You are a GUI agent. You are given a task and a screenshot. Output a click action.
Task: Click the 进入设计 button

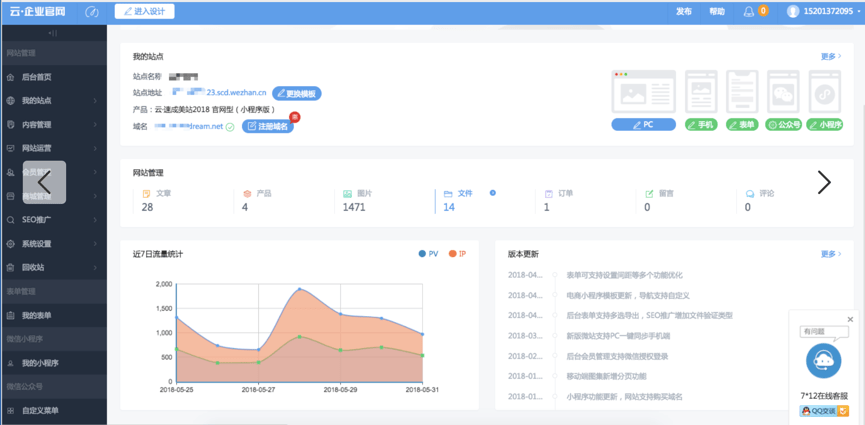[x=145, y=12]
